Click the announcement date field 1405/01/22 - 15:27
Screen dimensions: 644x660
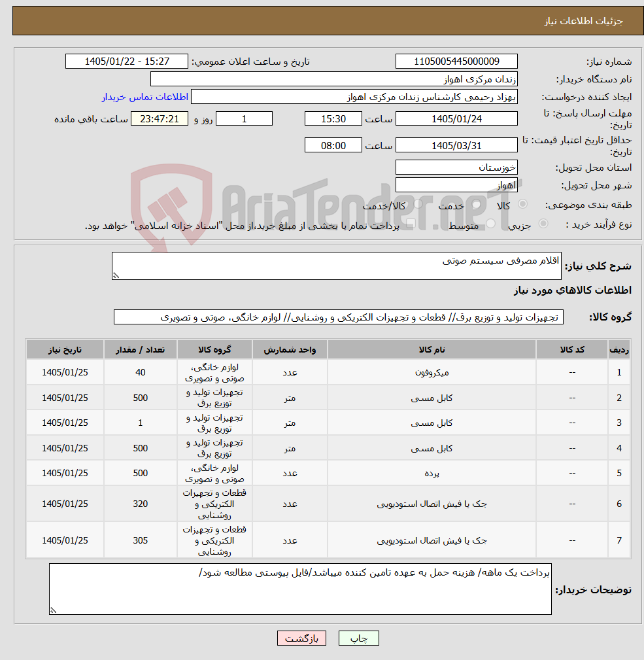tap(127, 61)
